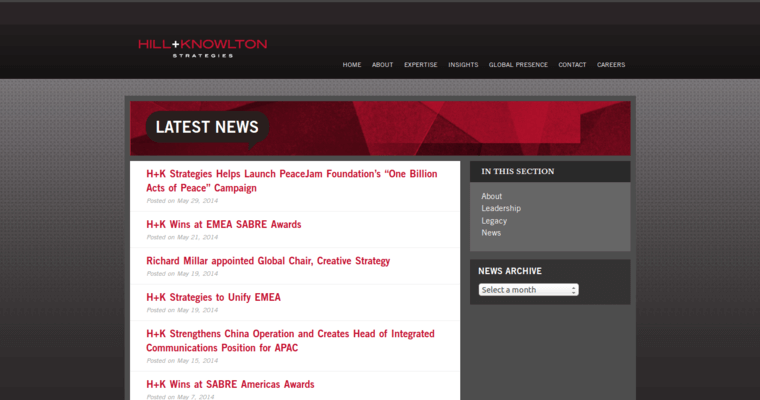
Task: Expand the Select a month dropdown
Action: pyautogui.click(x=528, y=289)
